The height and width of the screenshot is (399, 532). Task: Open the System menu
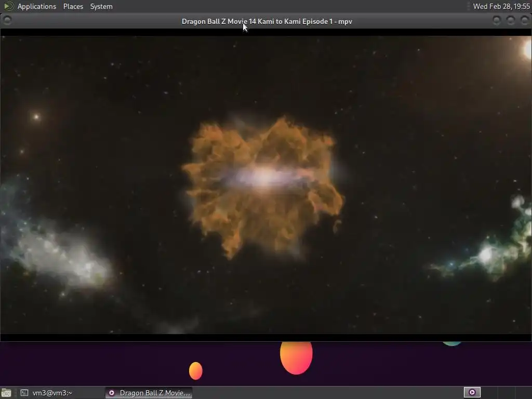[101, 6]
